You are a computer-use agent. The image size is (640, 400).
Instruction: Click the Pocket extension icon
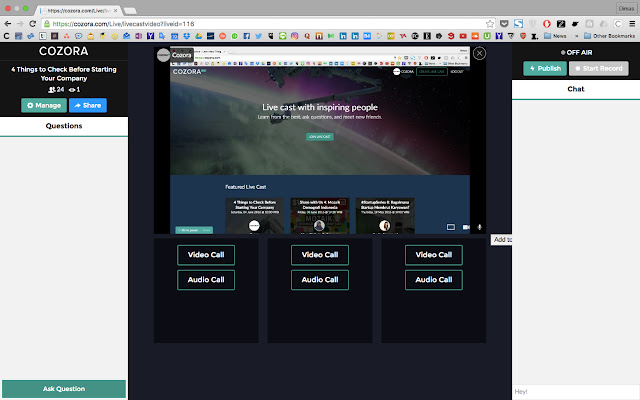tap(504, 24)
